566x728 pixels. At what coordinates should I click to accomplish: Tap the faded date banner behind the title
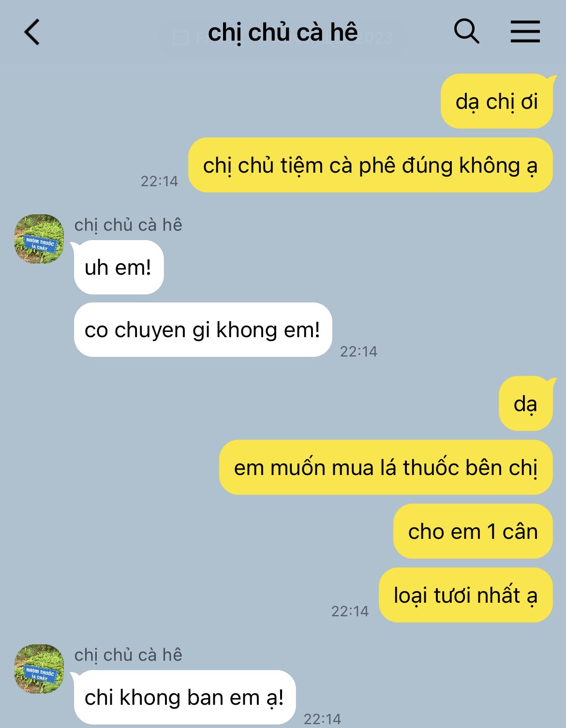[283, 37]
